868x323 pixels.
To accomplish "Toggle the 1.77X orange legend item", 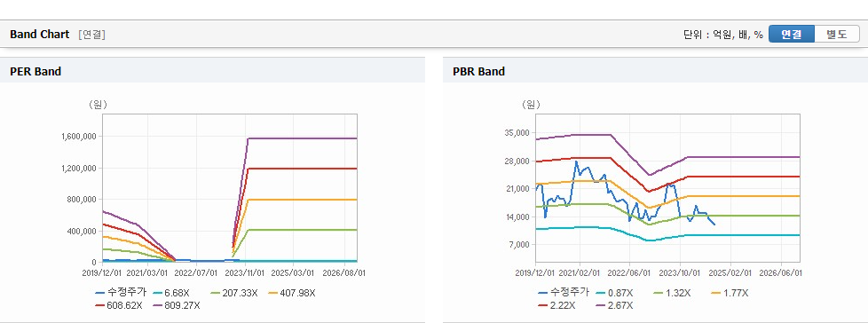I will (x=729, y=293).
